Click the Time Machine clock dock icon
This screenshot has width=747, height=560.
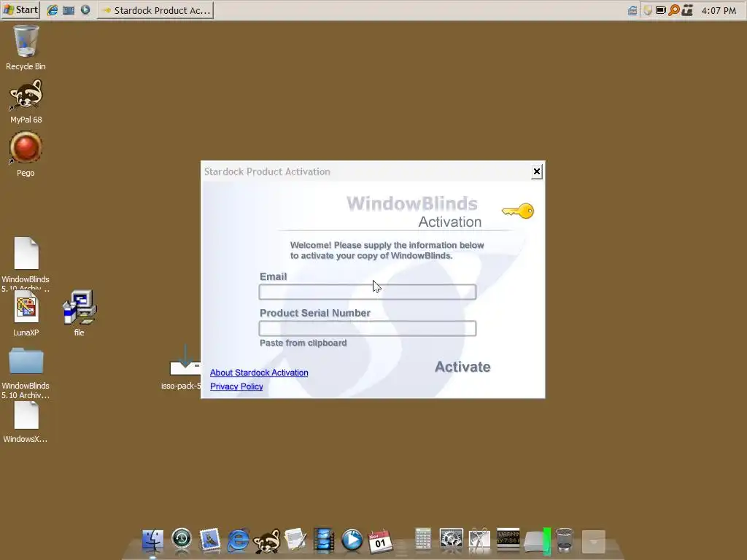[x=182, y=540]
